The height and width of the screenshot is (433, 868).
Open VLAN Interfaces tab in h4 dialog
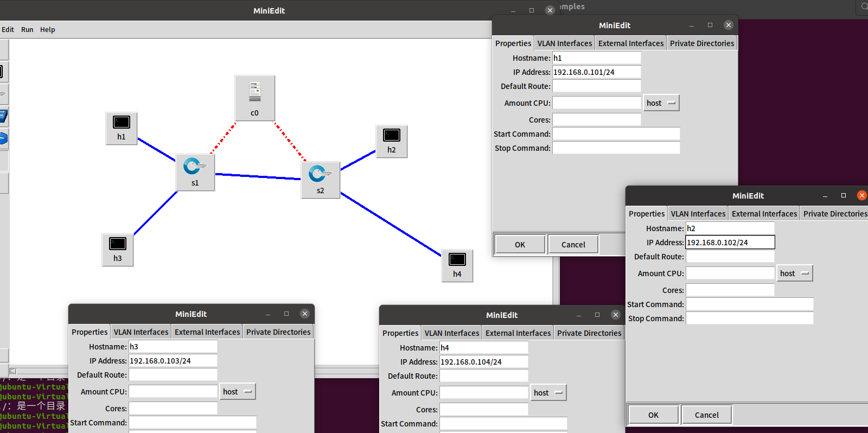click(x=452, y=333)
